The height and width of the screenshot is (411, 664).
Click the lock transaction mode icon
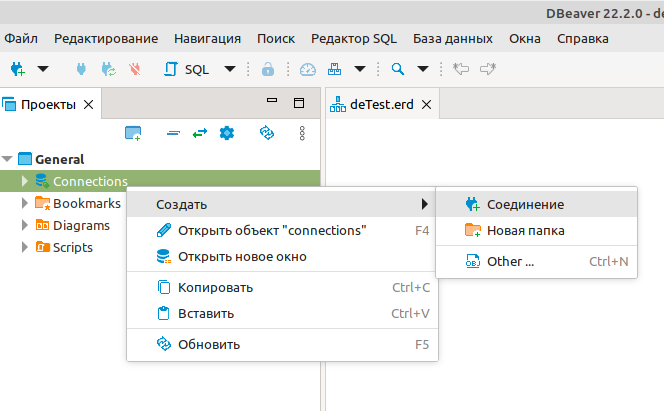coord(267,69)
